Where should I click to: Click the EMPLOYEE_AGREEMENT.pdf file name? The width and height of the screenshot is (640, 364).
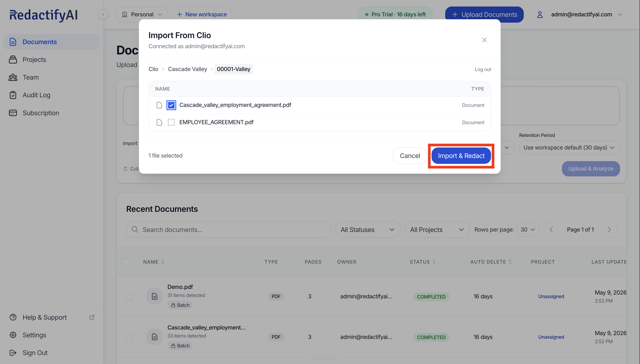217,122
